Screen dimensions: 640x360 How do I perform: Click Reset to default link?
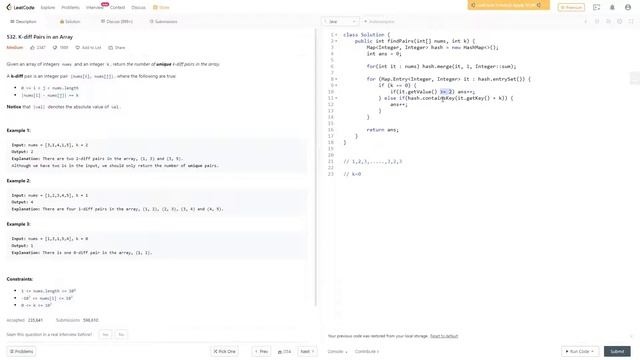click(x=444, y=336)
